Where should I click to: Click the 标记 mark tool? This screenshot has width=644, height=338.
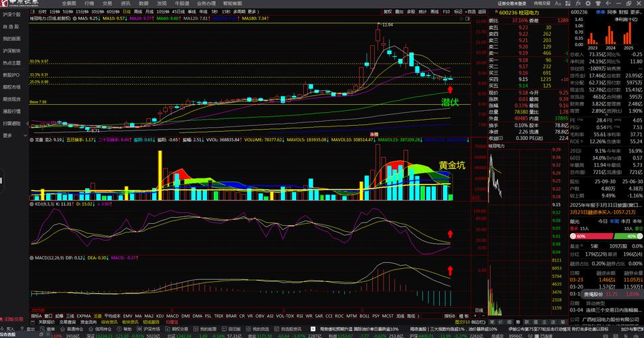(458, 11)
